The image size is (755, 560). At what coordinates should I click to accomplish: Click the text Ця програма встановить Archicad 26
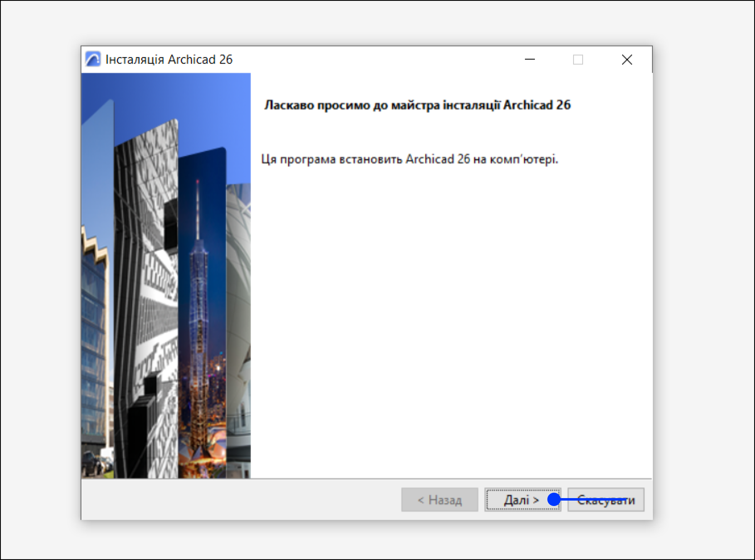click(x=365, y=159)
